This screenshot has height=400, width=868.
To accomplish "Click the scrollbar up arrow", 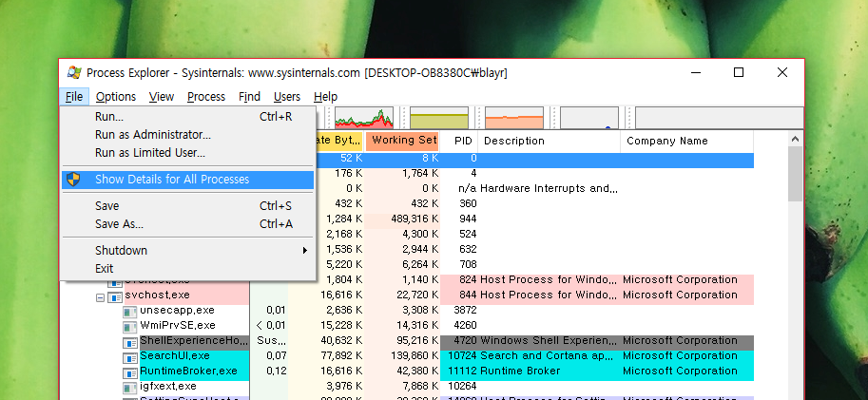I will (795, 140).
